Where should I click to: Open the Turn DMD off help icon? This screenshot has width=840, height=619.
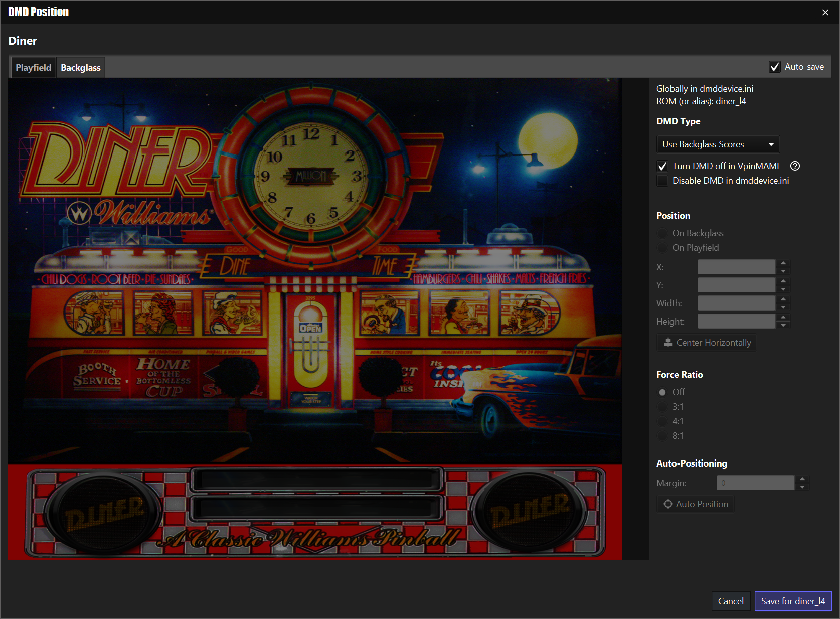point(795,166)
